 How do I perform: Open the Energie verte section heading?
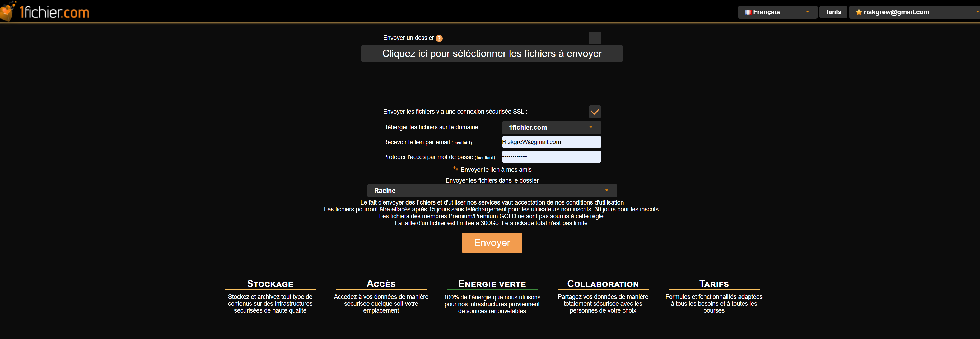(x=492, y=284)
